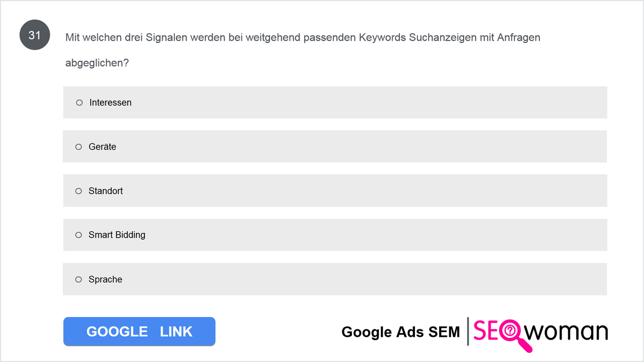Image resolution: width=644 pixels, height=362 pixels.
Task: Click the word 'abgeglichen?' in the question
Action: (x=97, y=63)
